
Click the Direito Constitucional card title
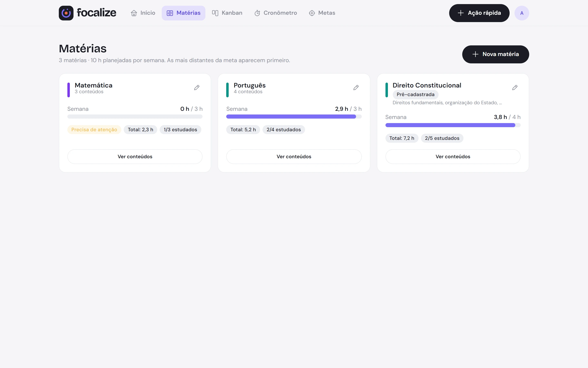[x=427, y=85]
